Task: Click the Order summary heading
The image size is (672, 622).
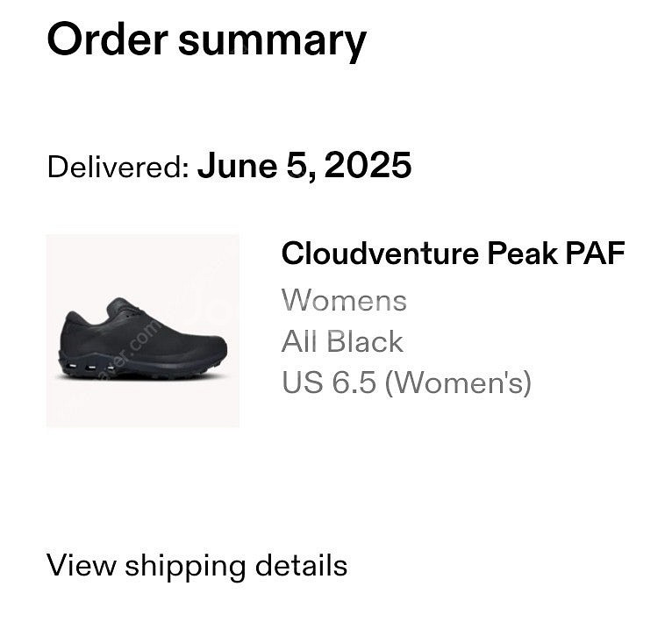Action: [206, 39]
